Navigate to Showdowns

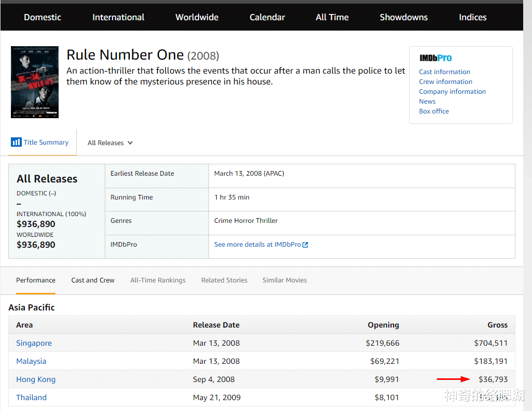click(x=403, y=17)
